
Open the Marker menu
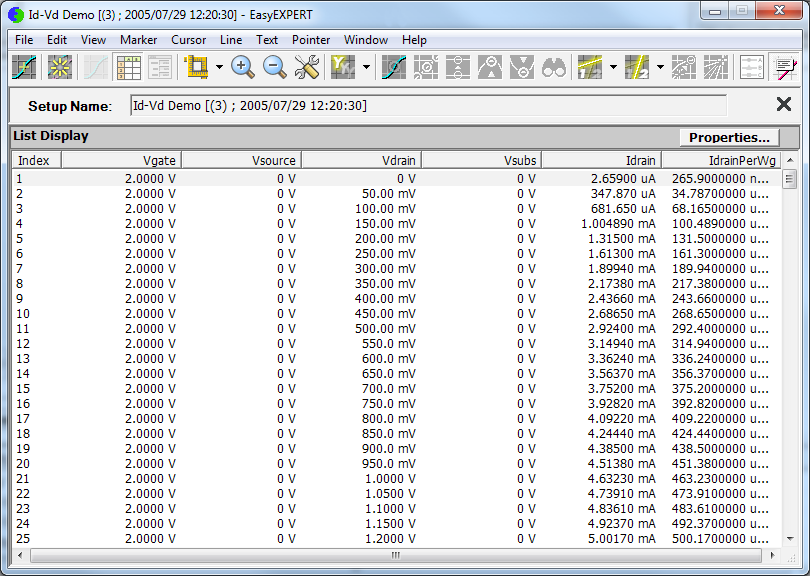coord(138,40)
